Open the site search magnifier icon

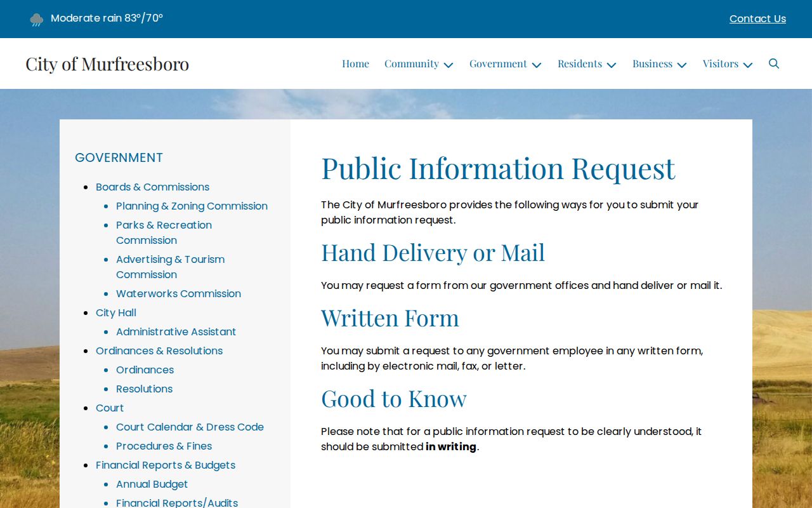pyautogui.click(x=774, y=63)
